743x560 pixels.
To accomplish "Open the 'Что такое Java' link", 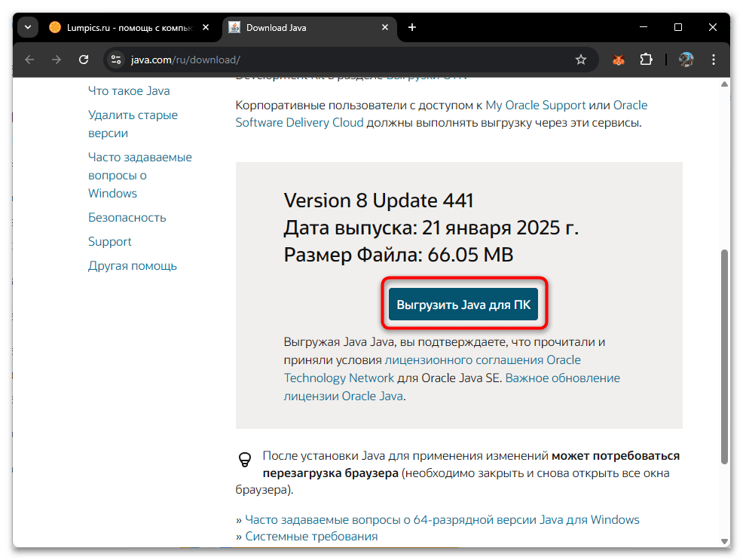I will tap(129, 91).
